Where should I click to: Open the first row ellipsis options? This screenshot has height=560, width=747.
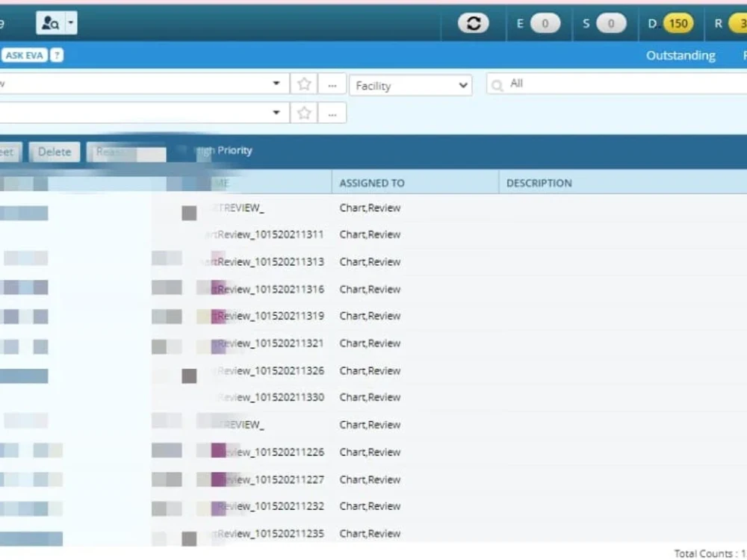tap(332, 85)
